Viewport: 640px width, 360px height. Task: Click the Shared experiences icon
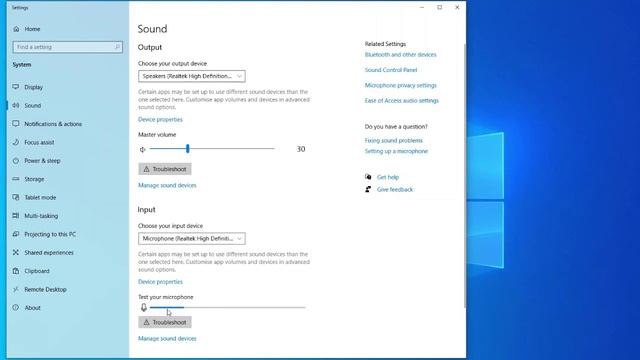point(16,252)
